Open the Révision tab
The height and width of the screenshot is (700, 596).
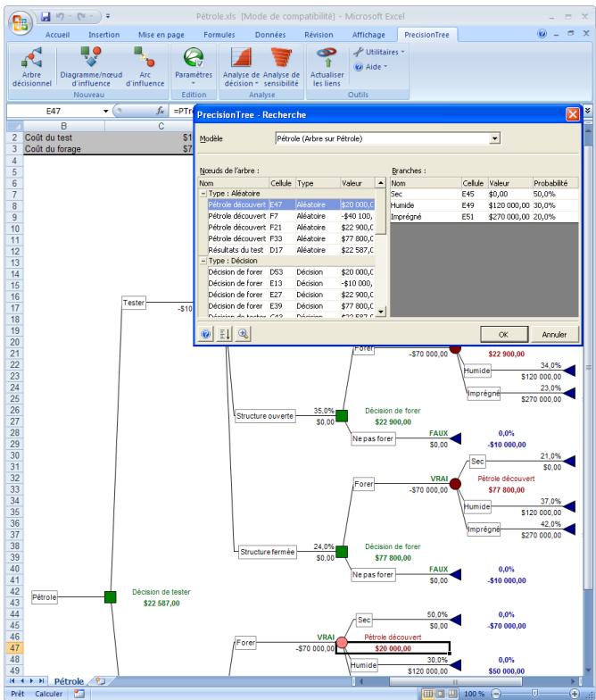point(319,35)
